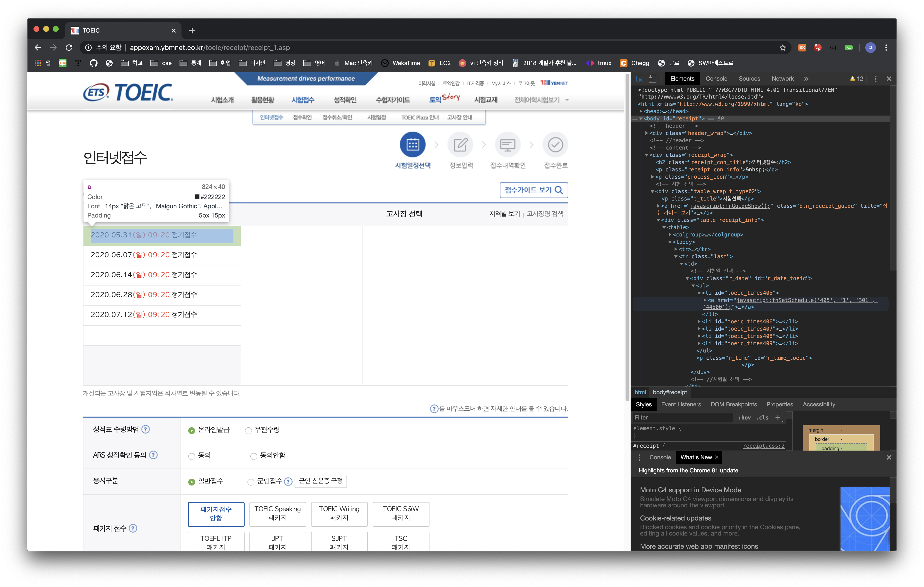Open the 전체어학시험보기 dropdown
The width and height of the screenshot is (924, 587).
(541, 100)
